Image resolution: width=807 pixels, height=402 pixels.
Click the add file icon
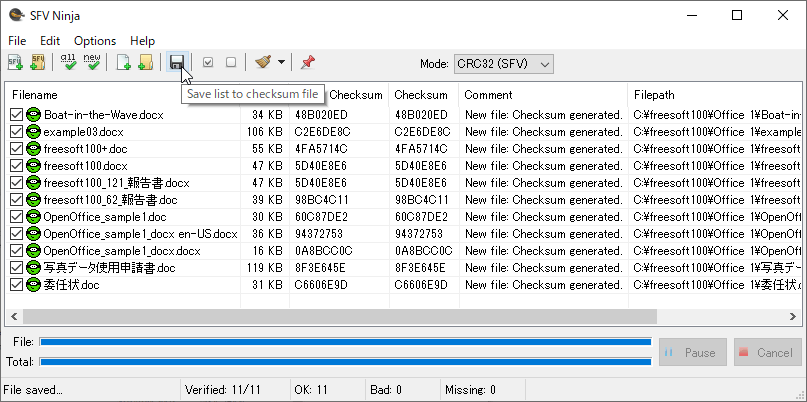[x=124, y=63]
